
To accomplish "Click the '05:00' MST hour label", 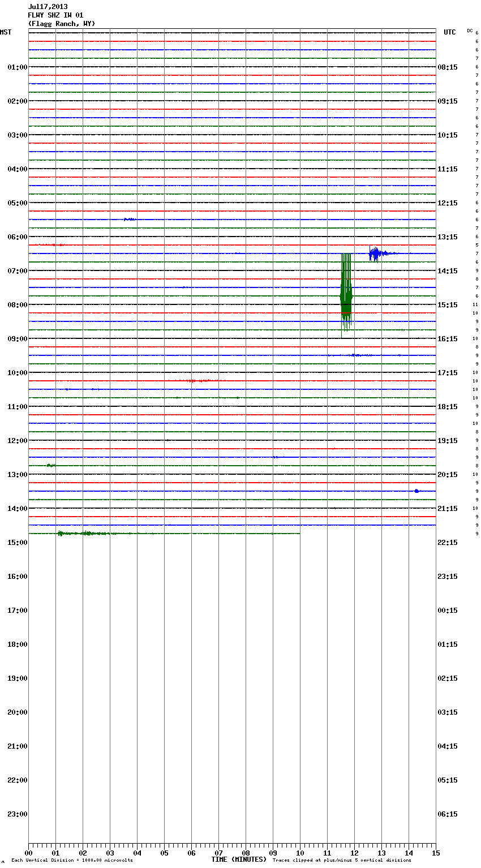I will (18, 203).
